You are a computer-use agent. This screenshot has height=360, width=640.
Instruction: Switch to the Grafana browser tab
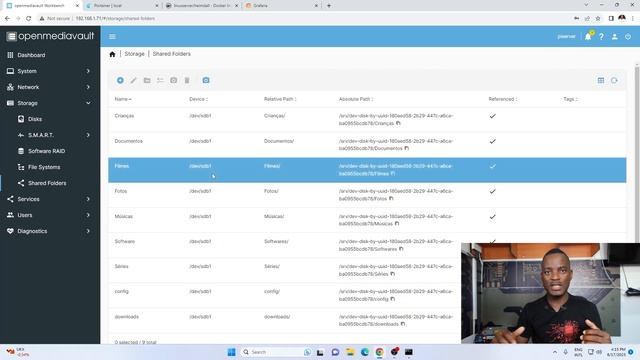pyautogui.click(x=282, y=6)
